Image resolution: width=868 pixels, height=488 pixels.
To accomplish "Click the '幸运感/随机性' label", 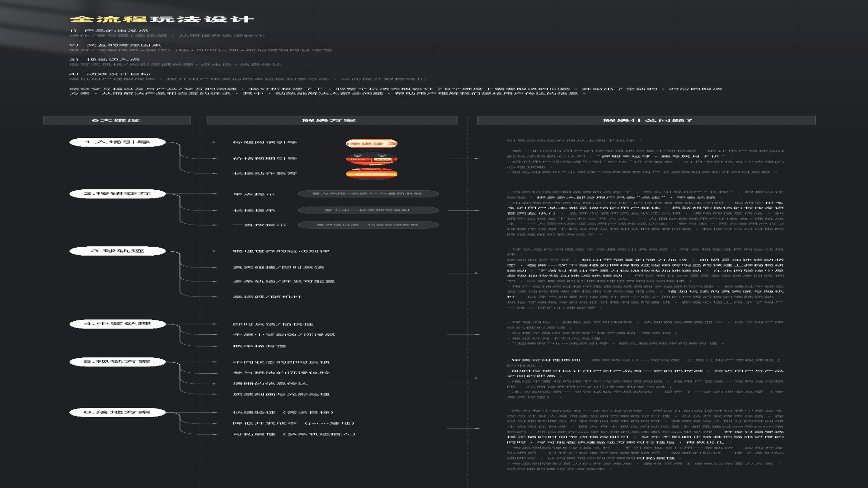I will pos(268,297).
